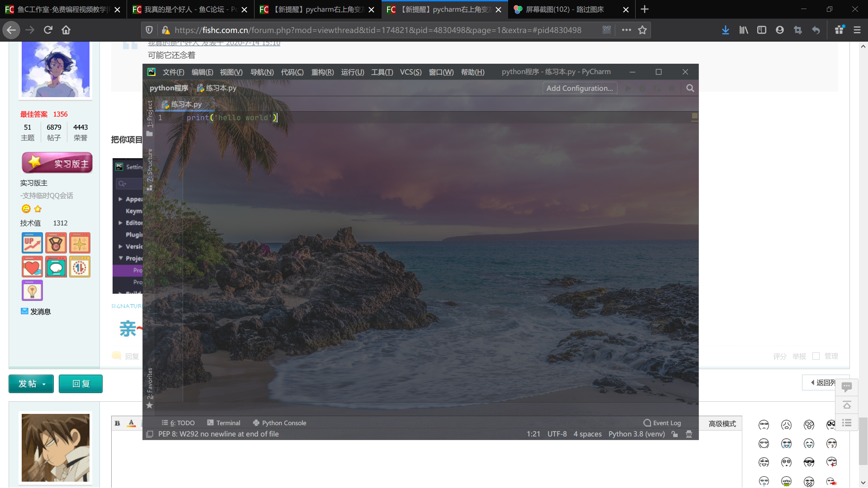Image resolution: width=868 pixels, height=488 pixels.
Task: Open the 4 spaces indent selector
Action: 588,434
